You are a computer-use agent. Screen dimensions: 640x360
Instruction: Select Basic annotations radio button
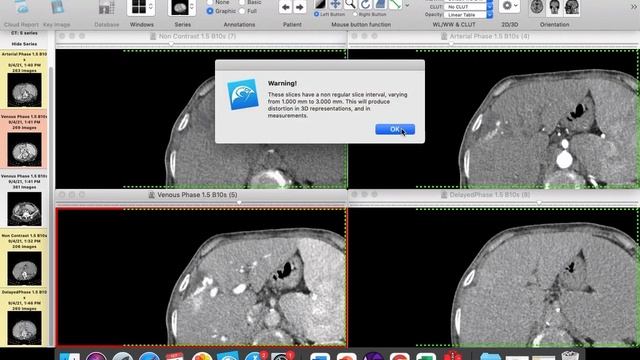(242, 2)
